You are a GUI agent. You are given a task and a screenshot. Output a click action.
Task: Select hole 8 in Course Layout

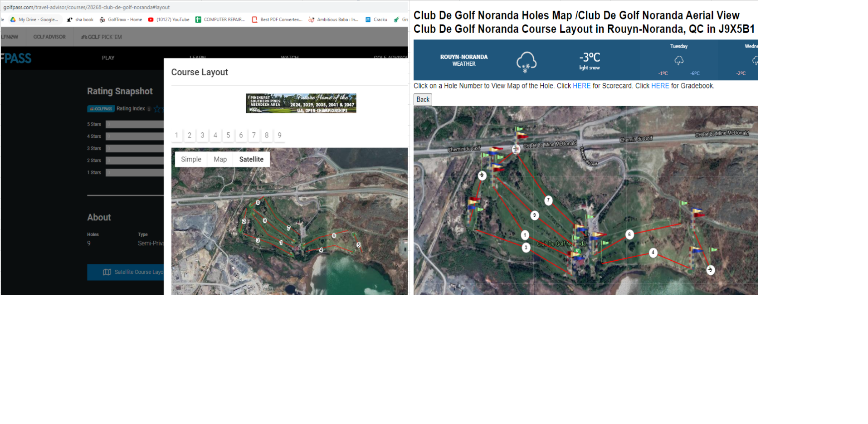click(267, 135)
